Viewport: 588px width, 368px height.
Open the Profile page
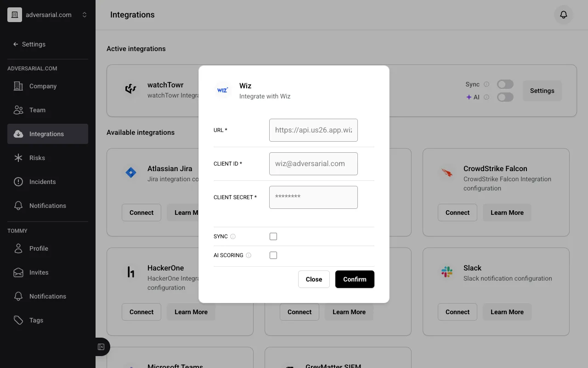pos(48,248)
